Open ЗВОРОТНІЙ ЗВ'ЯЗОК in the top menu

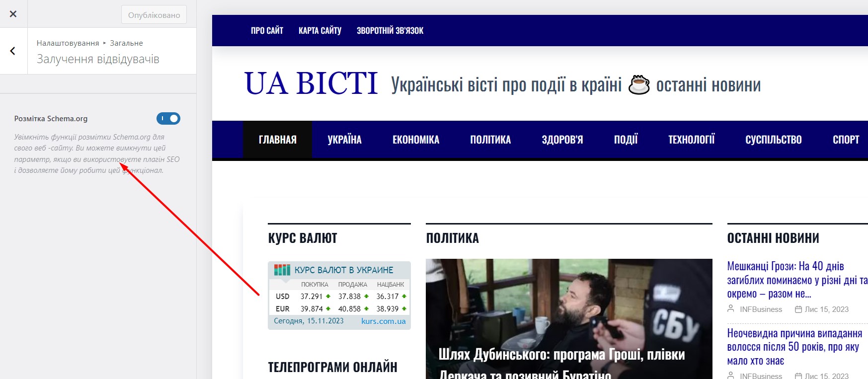click(x=390, y=31)
